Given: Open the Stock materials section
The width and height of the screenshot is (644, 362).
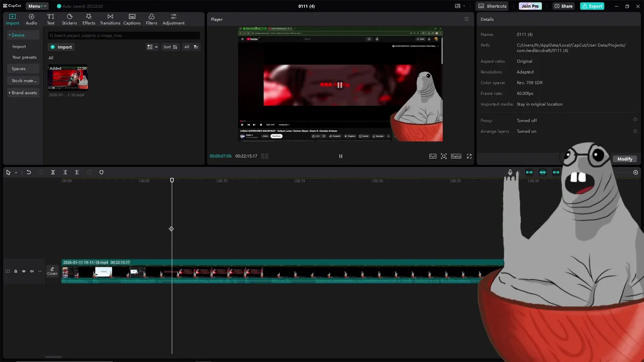Looking at the screenshot, I should point(24,80).
